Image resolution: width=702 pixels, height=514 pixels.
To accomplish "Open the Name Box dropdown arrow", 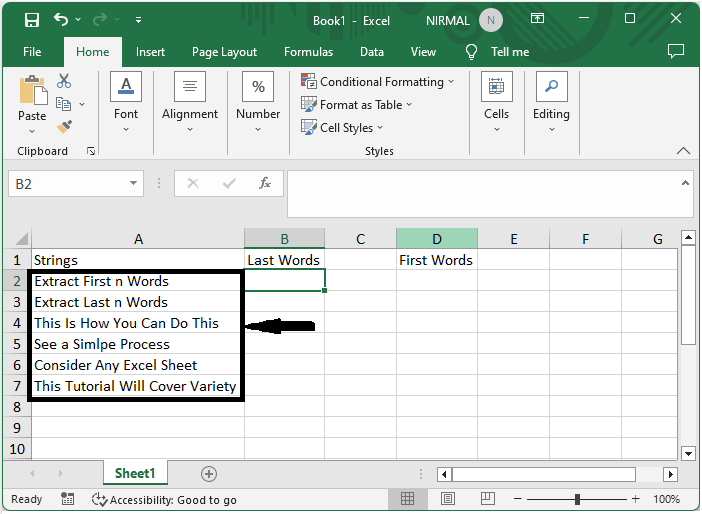I will pos(133,183).
